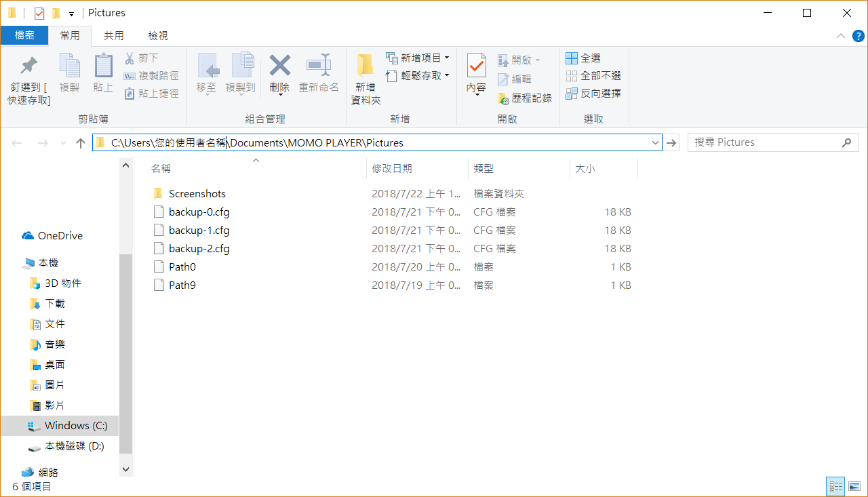Screen dimensions: 868x497
Task: Click Copy path (複製路徑)
Action: pyautogui.click(x=152, y=76)
